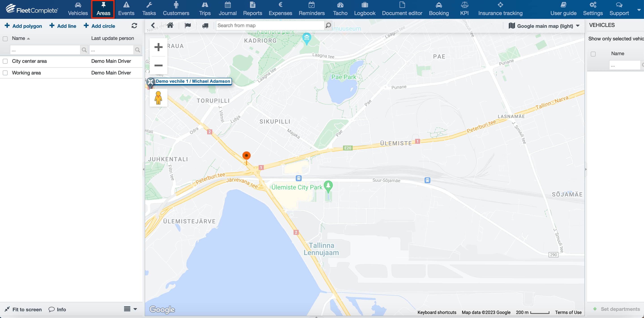Click the home icon on map toolbar
Image resolution: width=644 pixels, height=318 pixels.
coord(170,25)
